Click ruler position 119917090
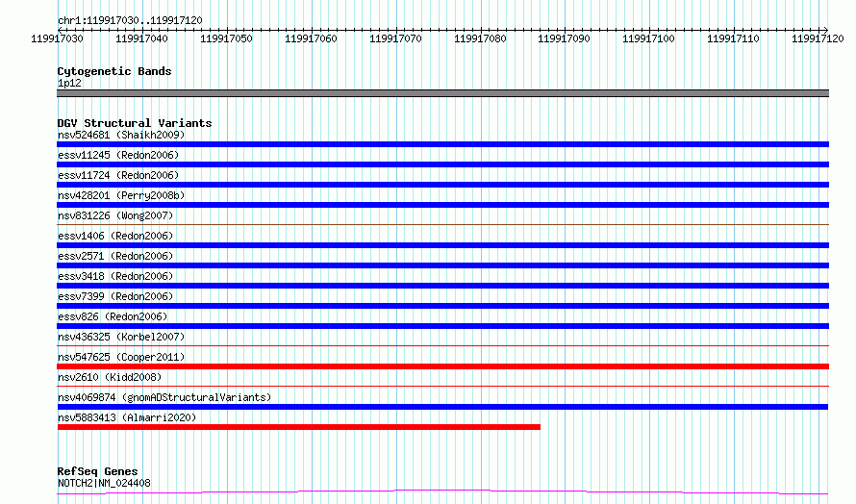This screenshot has height=504, width=856. tap(564, 38)
